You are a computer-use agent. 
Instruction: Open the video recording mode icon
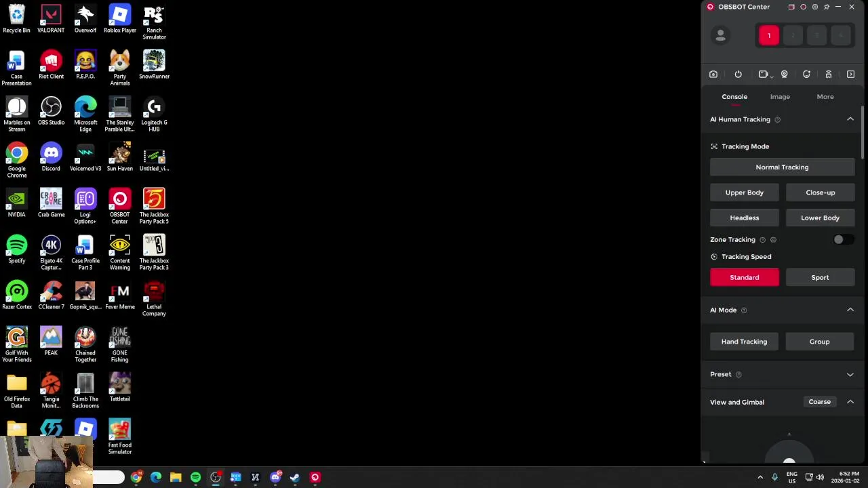click(x=764, y=75)
